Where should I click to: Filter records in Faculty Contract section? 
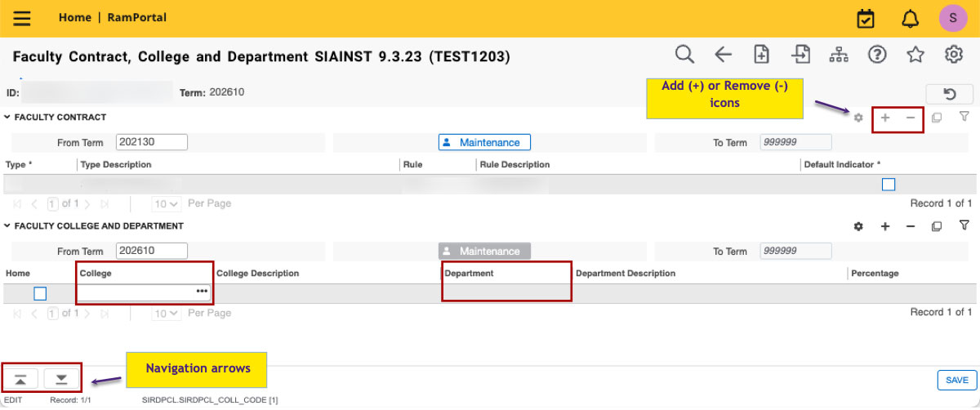coord(964,117)
